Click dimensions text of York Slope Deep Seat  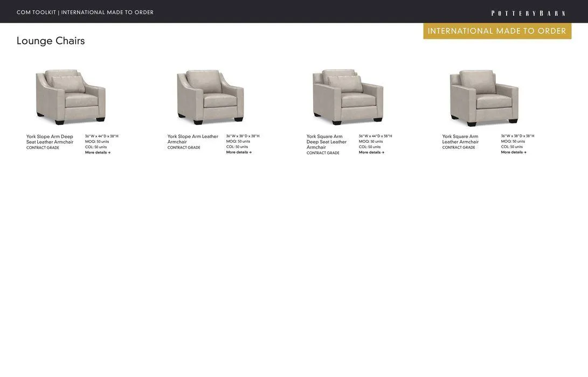pyautogui.click(x=101, y=136)
